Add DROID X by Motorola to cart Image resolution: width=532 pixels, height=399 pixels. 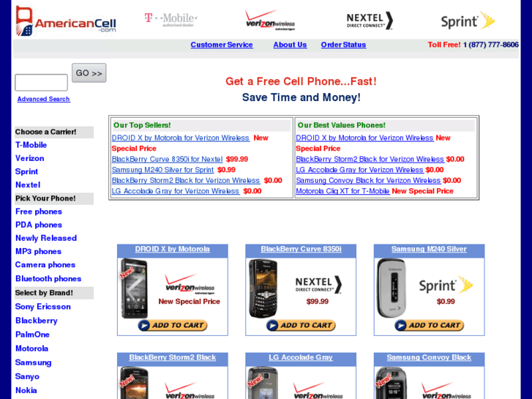tap(173, 325)
